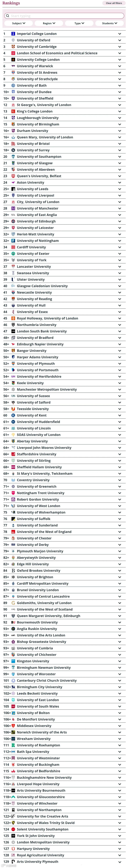Focus the Start typing search field
The width and height of the screenshot is (126, 868).
(x=64, y=16)
